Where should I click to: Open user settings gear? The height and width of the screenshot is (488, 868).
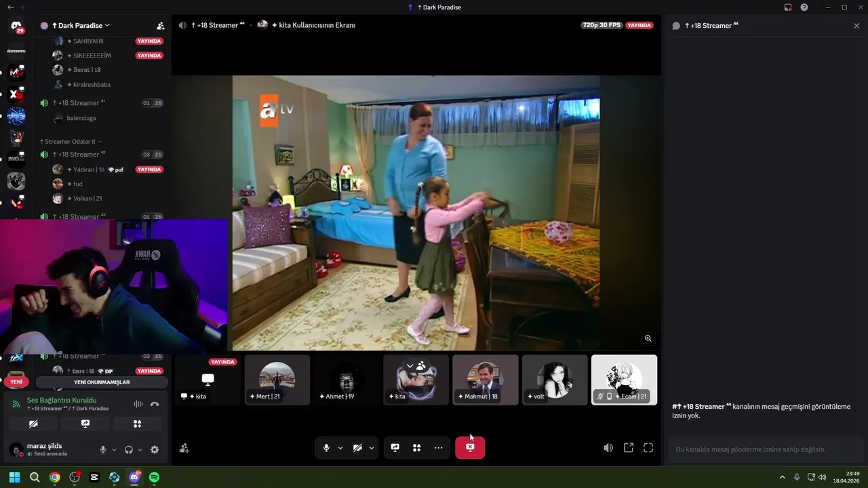(155, 449)
